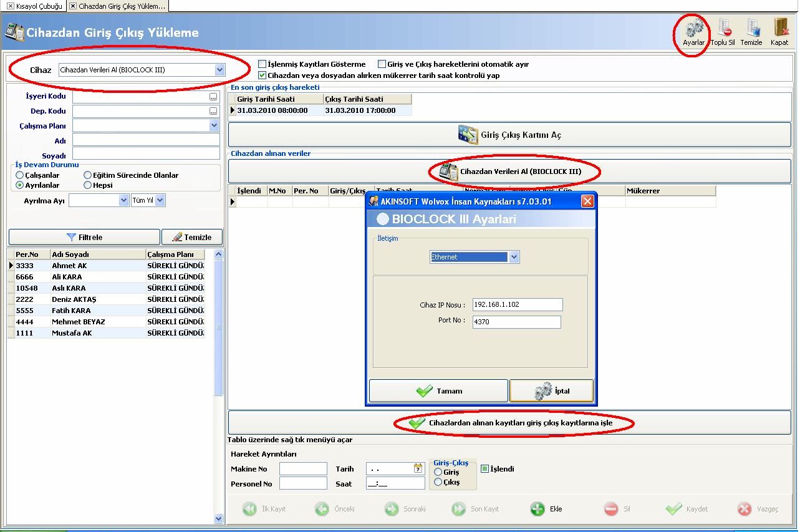800x532 pixels.
Task: Click the Personel No field
Action: (x=303, y=483)
